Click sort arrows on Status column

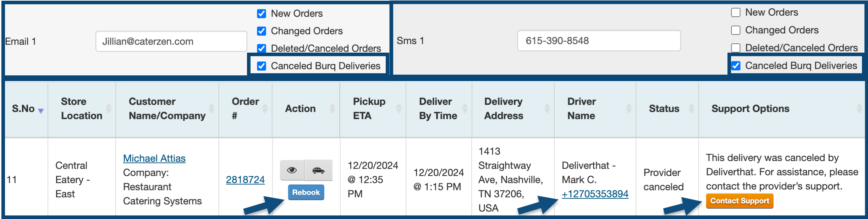(x=691, y=108)
